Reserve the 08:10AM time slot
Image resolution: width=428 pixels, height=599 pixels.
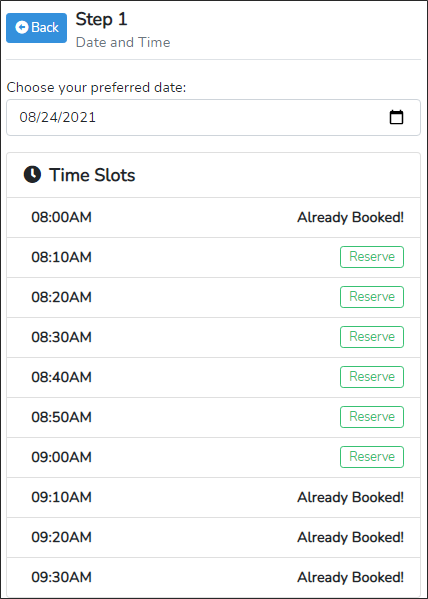(x=372, y=257)
